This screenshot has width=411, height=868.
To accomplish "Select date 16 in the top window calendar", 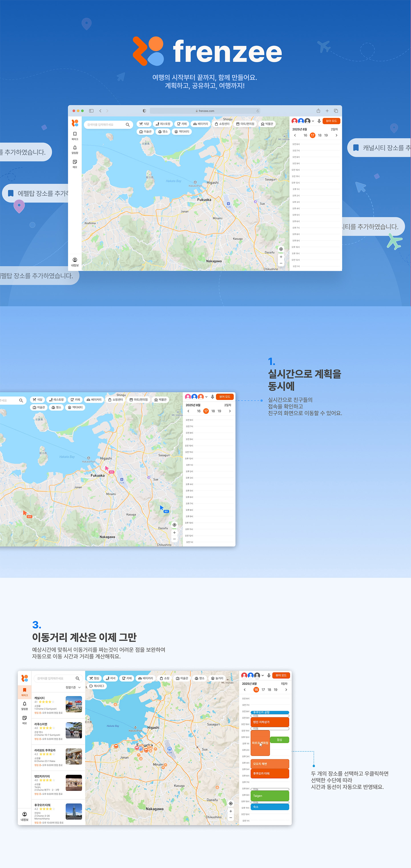I will coord(305,135).
